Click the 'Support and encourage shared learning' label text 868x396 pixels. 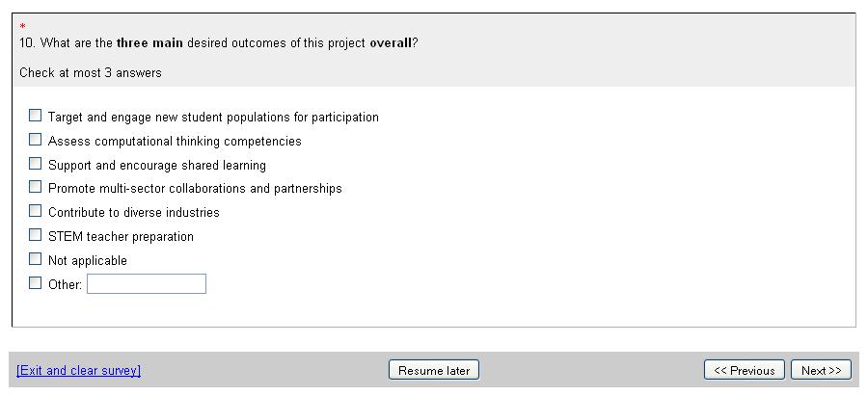[157, 166]
